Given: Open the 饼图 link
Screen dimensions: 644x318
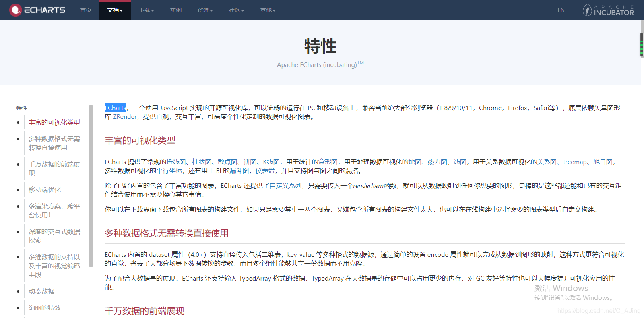Looking at the screenshot, I should coord(250,162).
